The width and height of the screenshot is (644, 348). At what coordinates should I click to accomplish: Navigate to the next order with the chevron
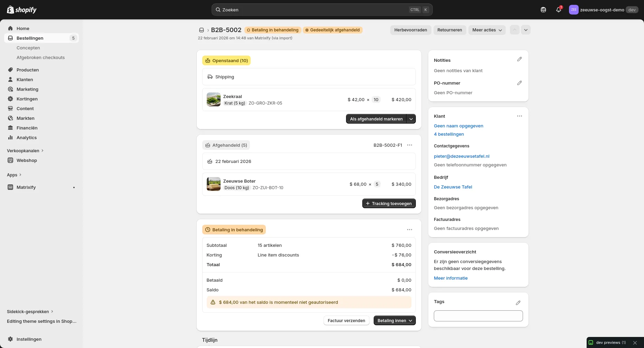[x=526, y=30]
